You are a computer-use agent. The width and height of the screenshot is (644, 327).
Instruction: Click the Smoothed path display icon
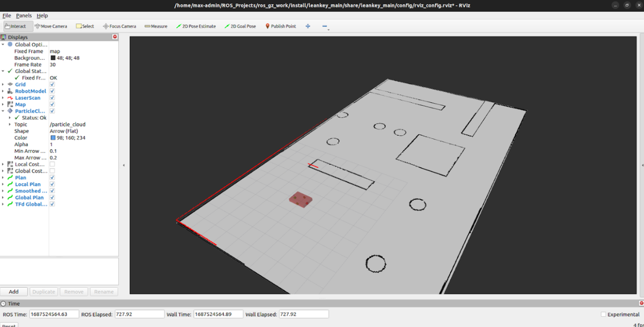click(10, 191)
